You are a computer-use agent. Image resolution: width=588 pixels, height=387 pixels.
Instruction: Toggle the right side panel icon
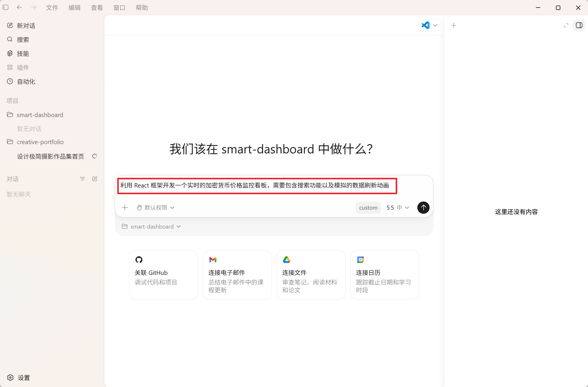click(x=579, y=25)
